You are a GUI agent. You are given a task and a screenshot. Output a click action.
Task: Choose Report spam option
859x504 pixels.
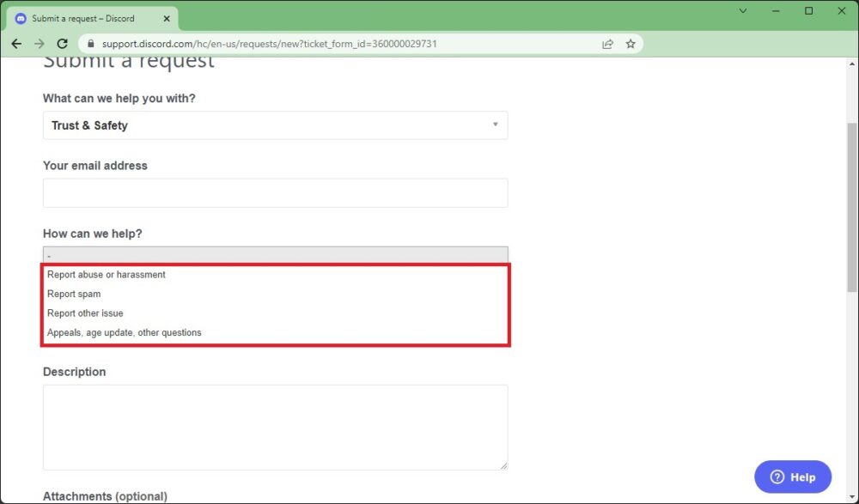275,295
